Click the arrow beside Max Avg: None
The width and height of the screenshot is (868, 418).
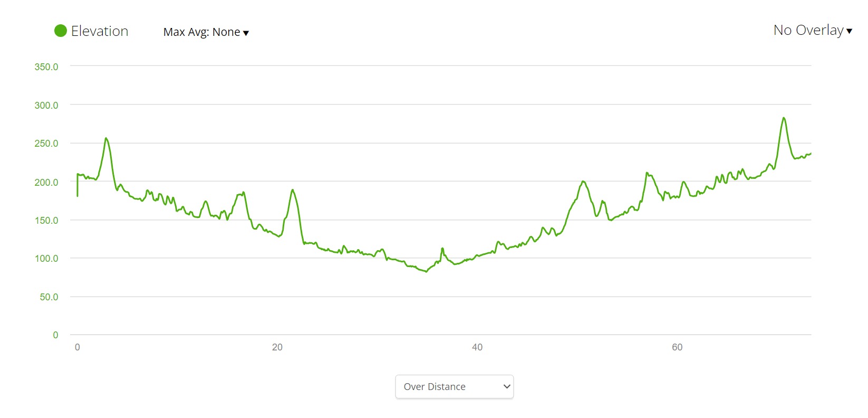point(246,33)
